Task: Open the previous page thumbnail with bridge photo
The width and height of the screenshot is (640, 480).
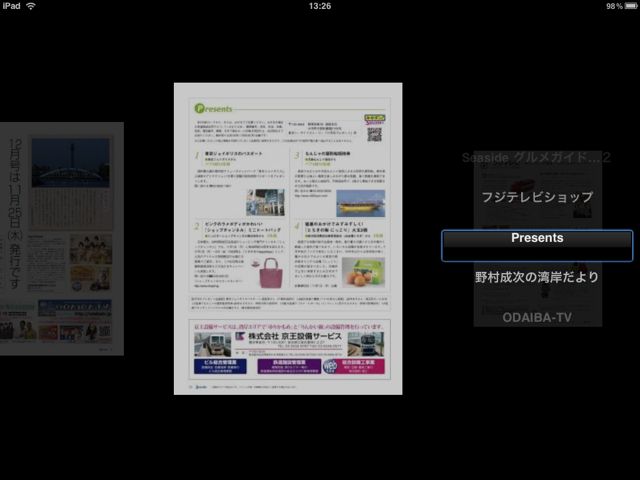Action: (62, 239)
